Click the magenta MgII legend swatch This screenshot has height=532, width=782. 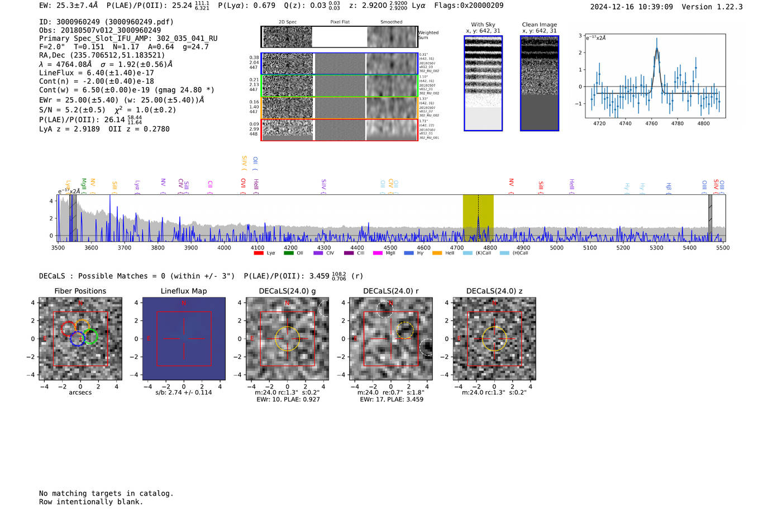(379, 253)
